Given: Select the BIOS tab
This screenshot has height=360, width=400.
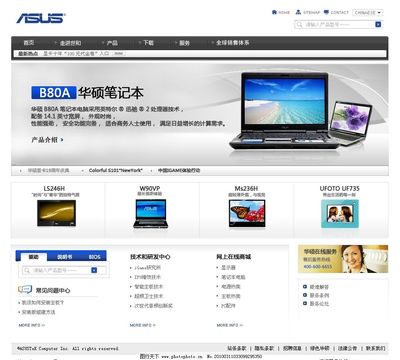Looking at the screenshot, I should pos(94,257).
